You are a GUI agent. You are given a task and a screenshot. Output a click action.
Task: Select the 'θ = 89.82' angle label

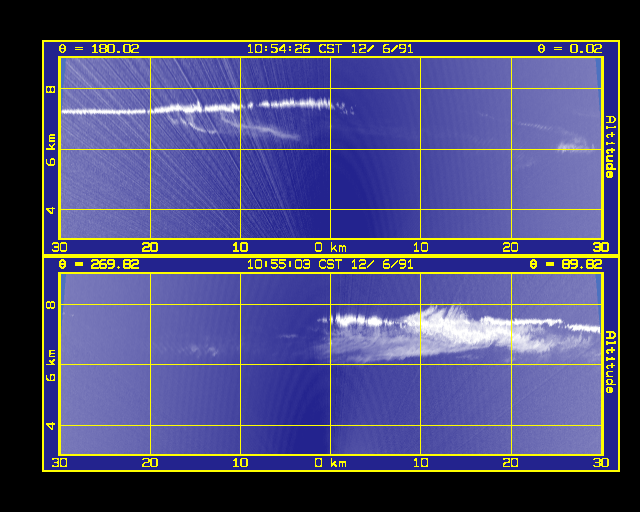(x=566, y=265)
